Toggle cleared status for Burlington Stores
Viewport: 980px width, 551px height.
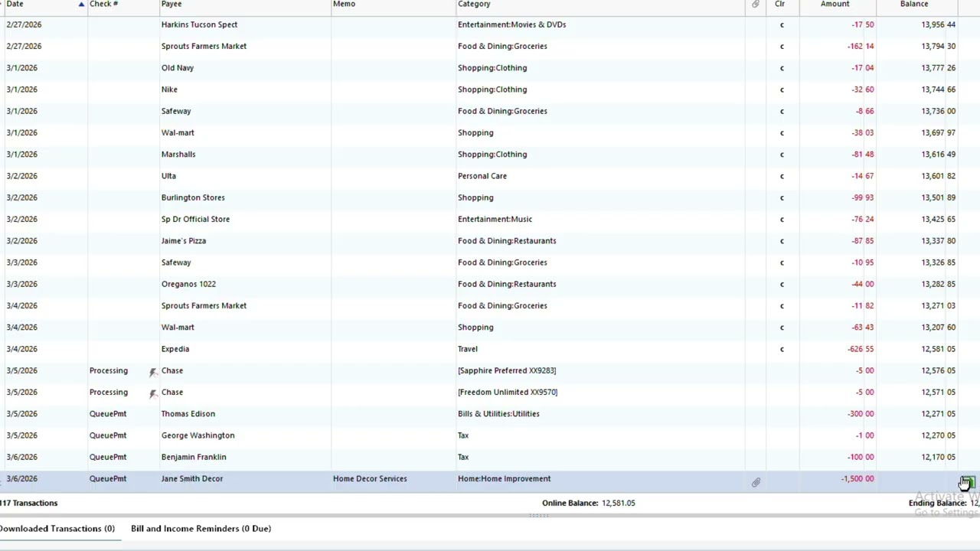[782, 197]
